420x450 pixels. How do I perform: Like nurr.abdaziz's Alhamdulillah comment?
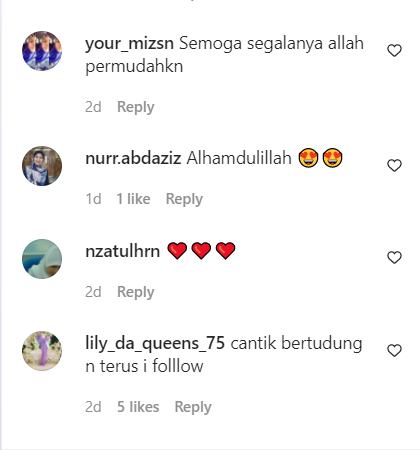tap(394, 166)
